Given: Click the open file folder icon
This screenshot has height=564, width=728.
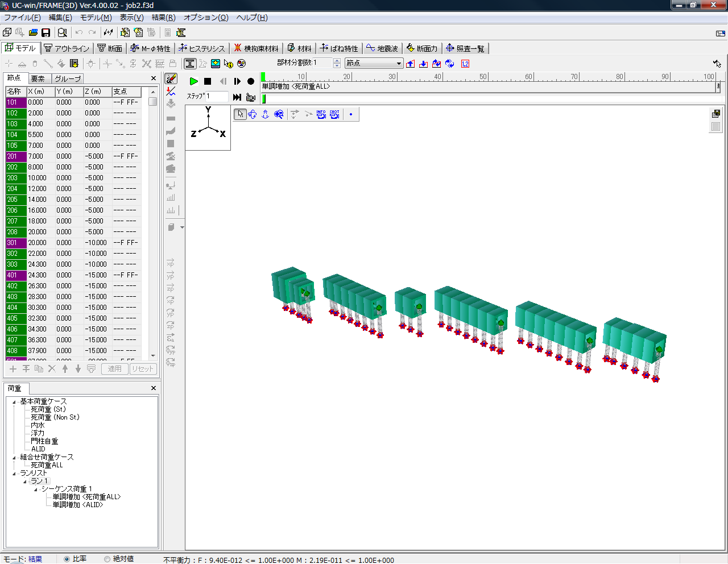Looking at the screenshot, I should click(x=33, y=33).
